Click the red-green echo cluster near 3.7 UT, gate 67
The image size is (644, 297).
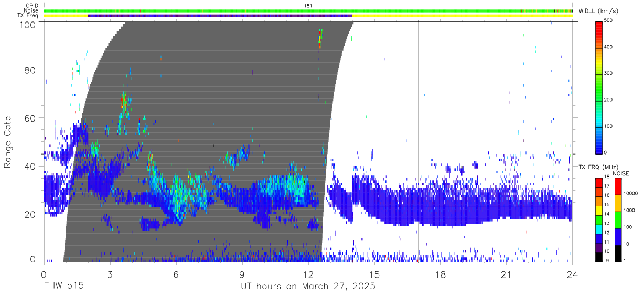click(x=124, y=98)
